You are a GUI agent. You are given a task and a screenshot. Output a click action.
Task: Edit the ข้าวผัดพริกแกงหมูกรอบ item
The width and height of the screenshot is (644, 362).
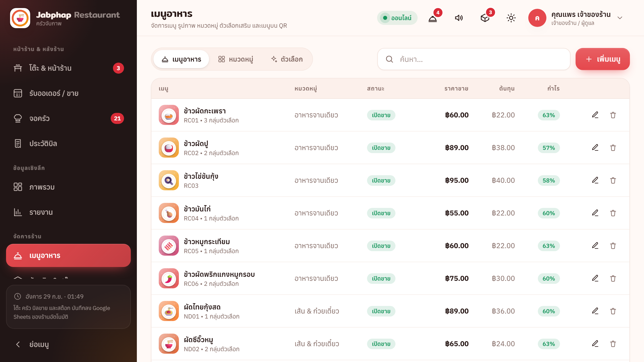point(595,278)
